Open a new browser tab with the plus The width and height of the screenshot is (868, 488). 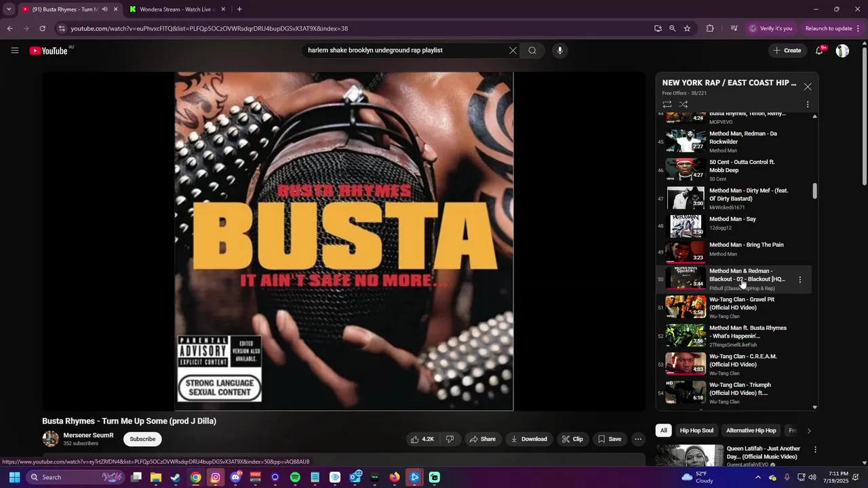click(239, 9)
